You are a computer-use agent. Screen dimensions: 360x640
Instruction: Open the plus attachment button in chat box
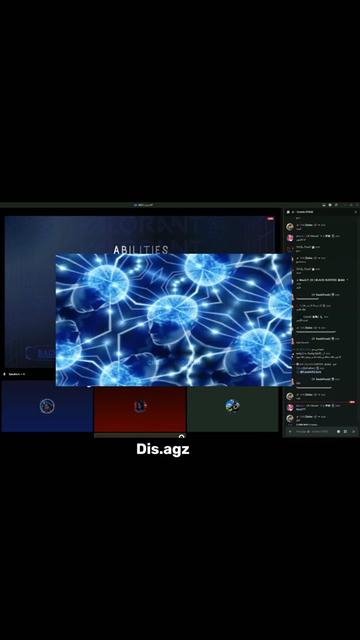[x=290, y=431]
